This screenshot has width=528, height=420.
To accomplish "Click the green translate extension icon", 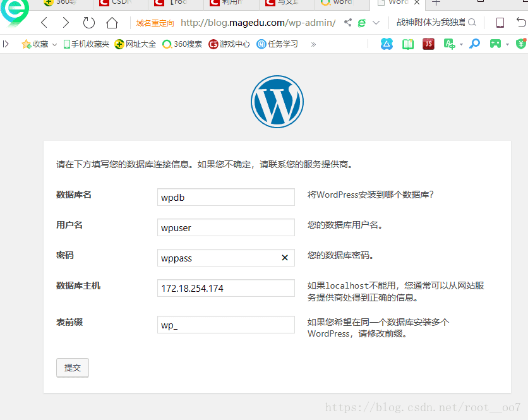I will click(x=450, y=44).
